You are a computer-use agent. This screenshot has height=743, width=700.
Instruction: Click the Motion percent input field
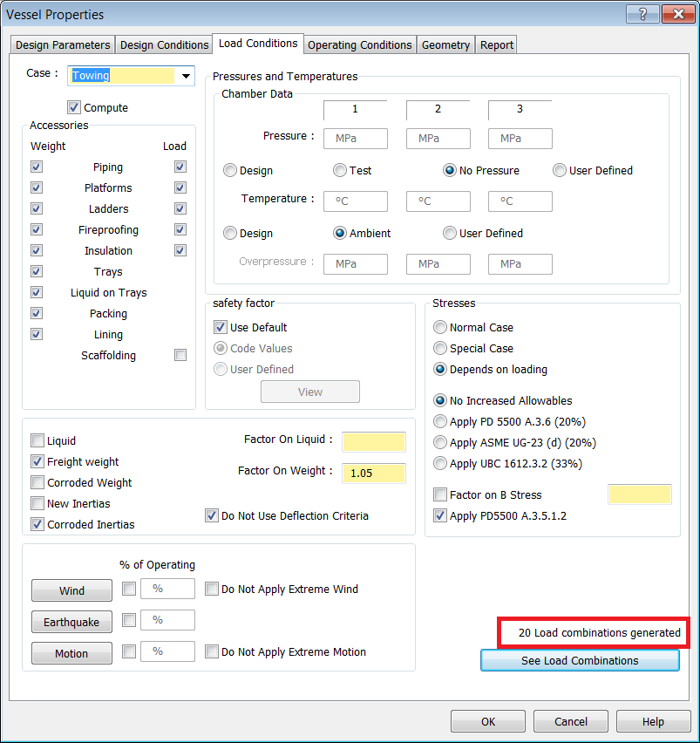167,651
